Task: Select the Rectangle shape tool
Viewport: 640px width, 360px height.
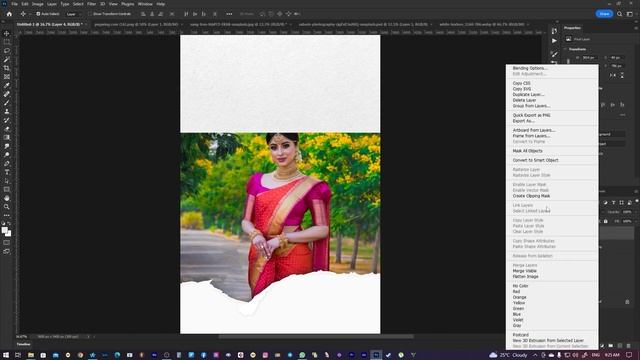Action: pyautogui.click(x=7, y=189)
